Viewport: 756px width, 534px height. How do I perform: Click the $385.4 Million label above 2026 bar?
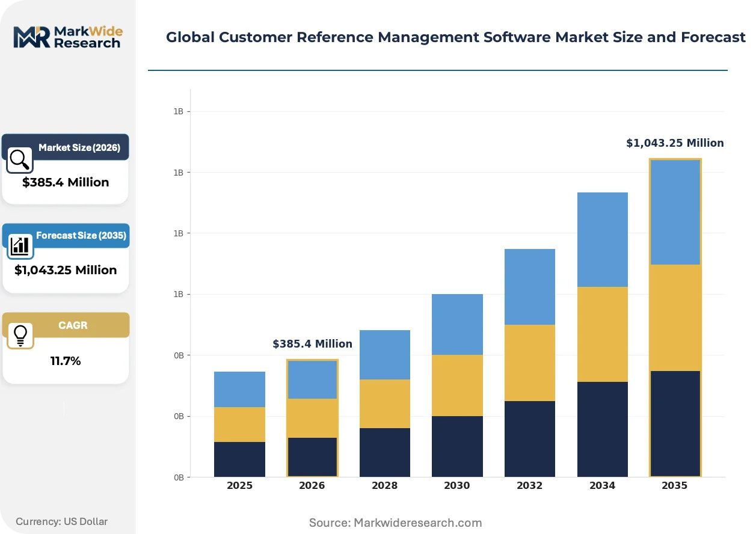click(312, 344)
